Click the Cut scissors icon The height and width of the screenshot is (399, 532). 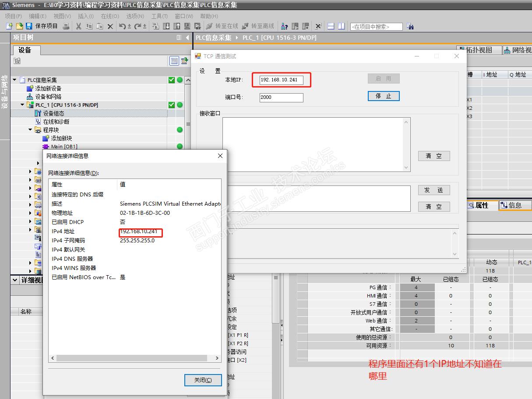79,26
